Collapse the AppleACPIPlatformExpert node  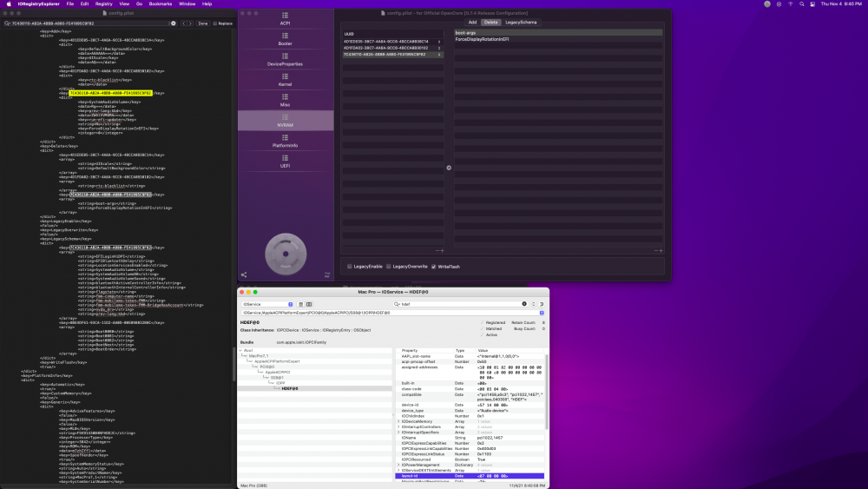tap(250, 361)
